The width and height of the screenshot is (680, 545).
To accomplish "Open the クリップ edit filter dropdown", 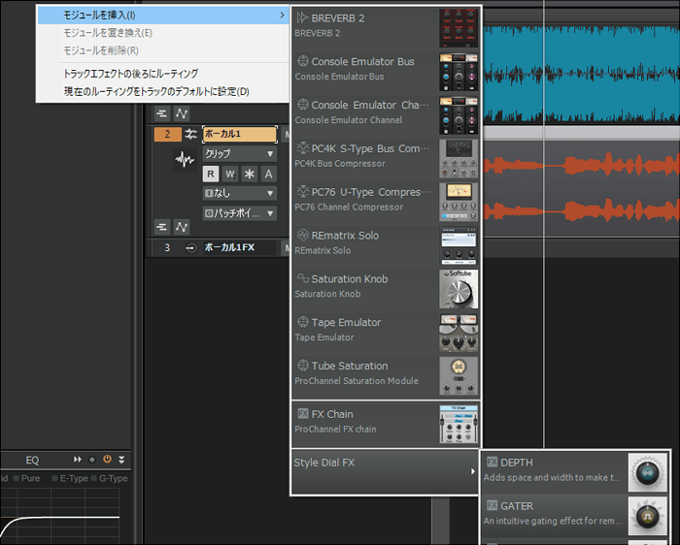I will 239,153.
